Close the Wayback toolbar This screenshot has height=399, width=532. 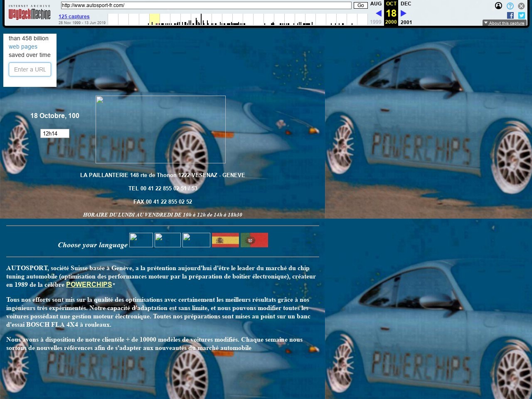pyautogui.click(x=521, y=6)
